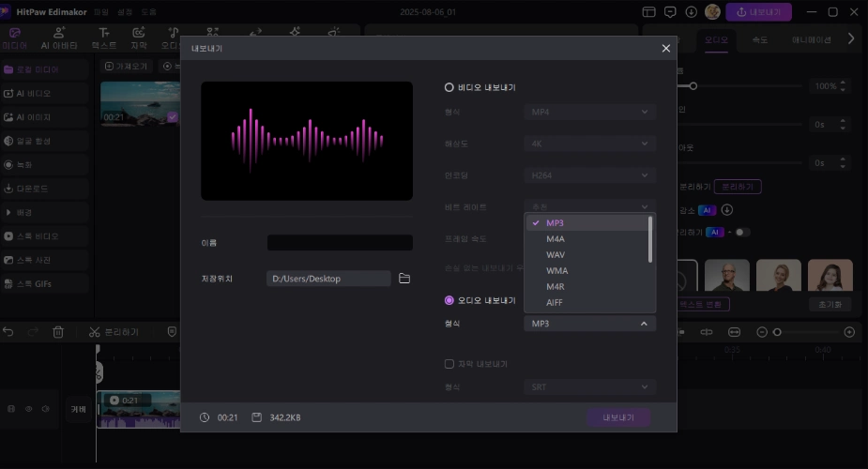Open the SRT subtitle format dropdown
868x469 pixels.
click(x=589, y=387)
